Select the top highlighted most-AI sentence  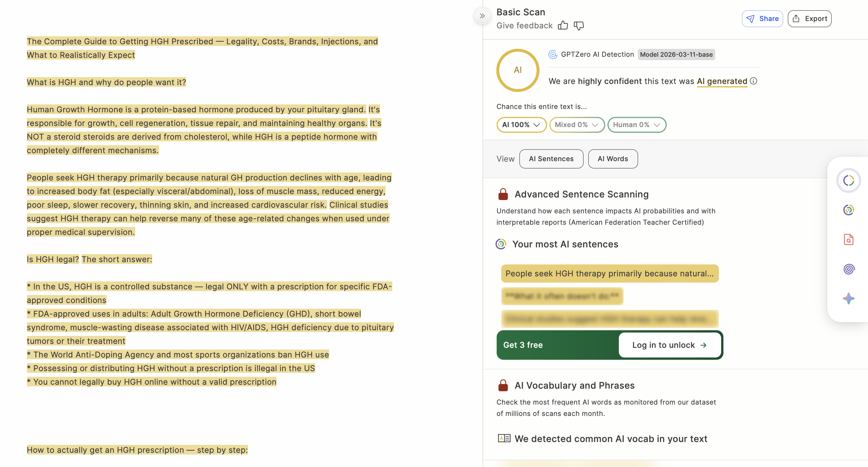pos(609,274)
